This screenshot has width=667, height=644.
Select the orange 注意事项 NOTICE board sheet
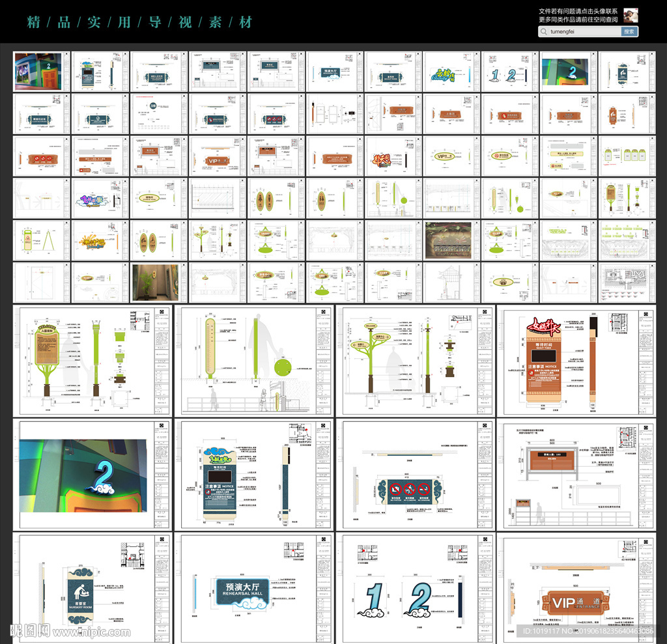[x=577, y=361]
